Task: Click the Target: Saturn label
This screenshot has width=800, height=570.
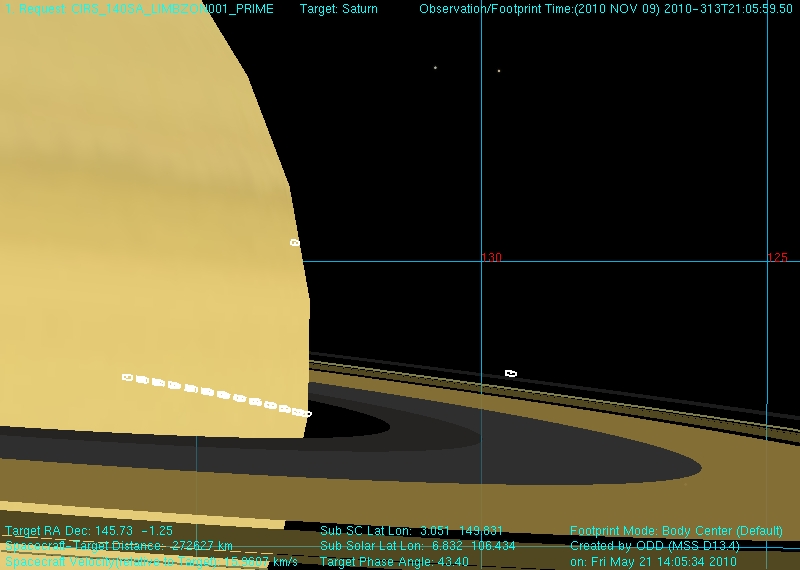Action: 339,9
